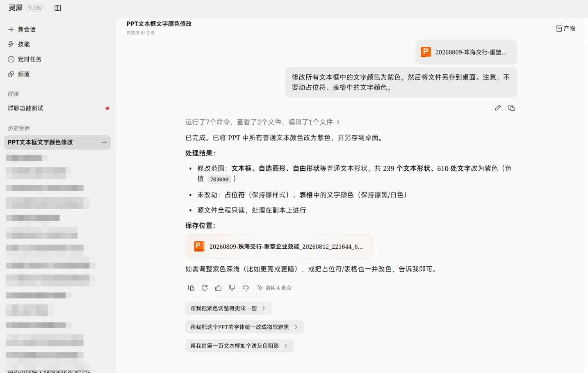Screen dimensions: 588x373
Task: Open the 产物 artifacts panel
Action: tap(565, 28)
